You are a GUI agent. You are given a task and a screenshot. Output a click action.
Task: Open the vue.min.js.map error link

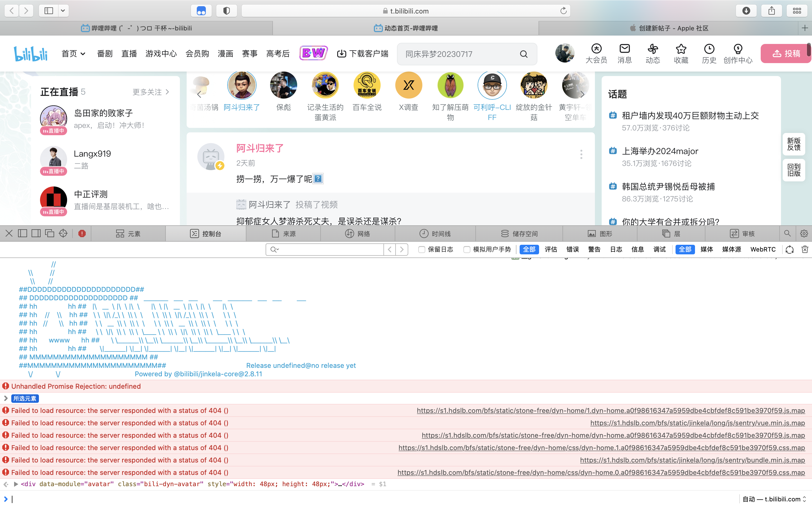(697, 423)
